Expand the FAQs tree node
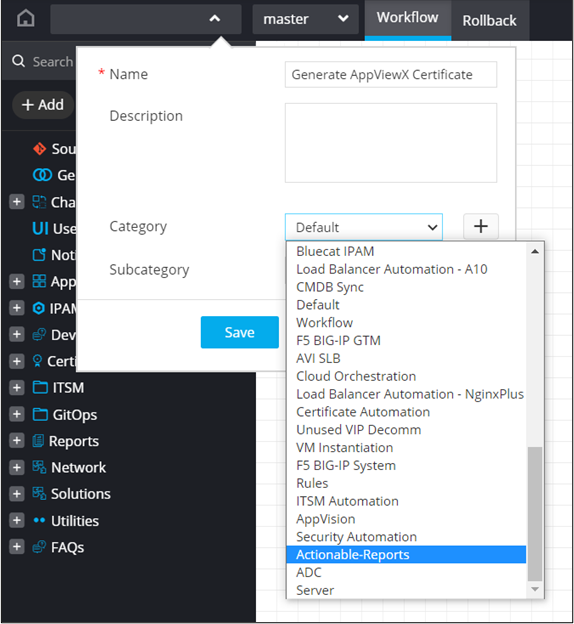 point(16,547)
